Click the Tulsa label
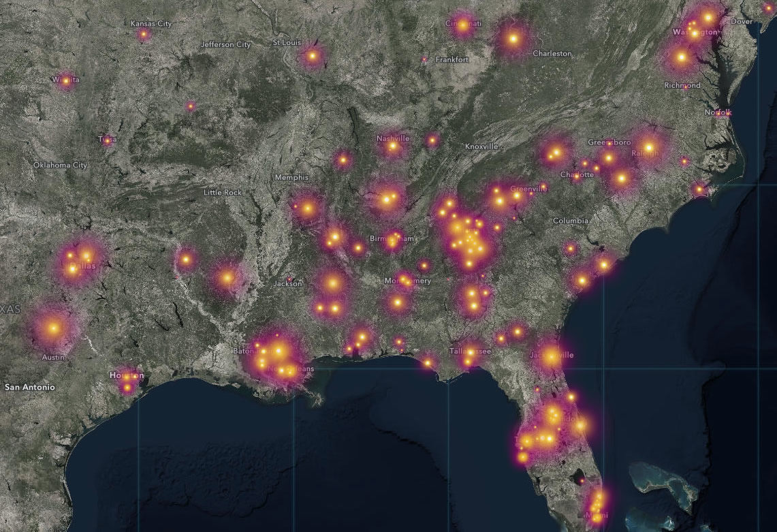777x532 pixels. pos(107,140)
